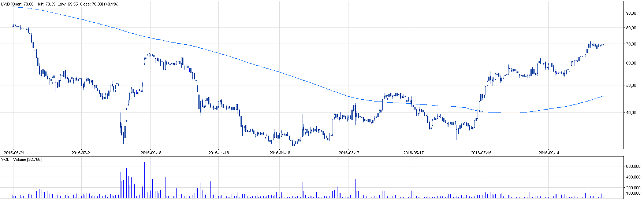Click the 600.000 volume axis label
Viewport: 644px width, 199px height.
[x=633, y=166]
